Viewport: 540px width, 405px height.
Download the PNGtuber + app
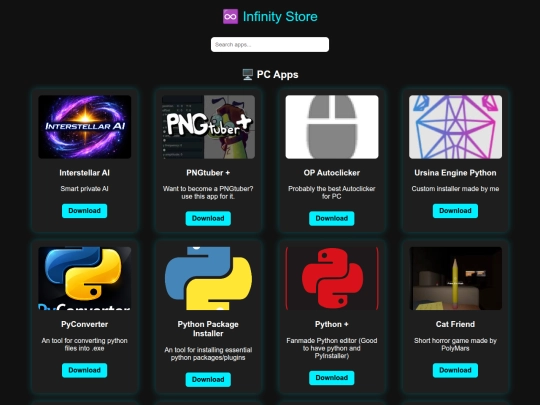(208, 218)
